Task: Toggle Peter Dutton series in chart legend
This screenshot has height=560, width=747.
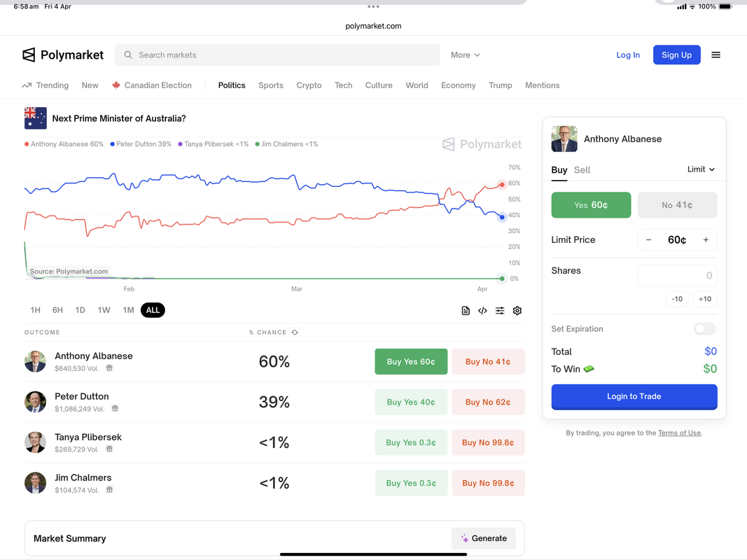Action: click(141, 144)
